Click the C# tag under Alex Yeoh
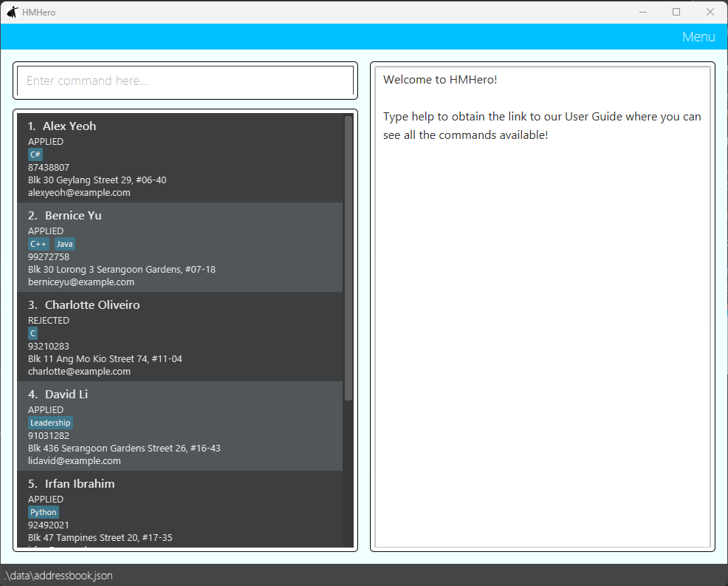This screenshot has width=728, height=586. 35,154
